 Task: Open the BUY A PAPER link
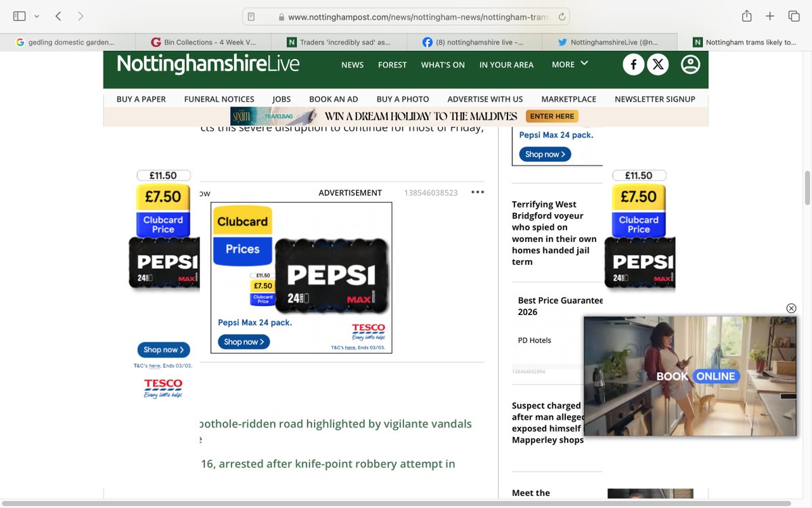(141, 99)
